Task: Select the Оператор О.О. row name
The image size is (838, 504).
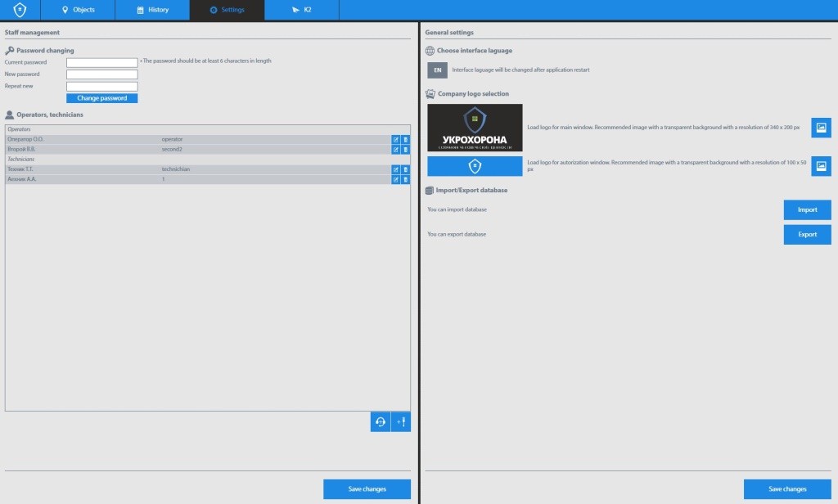Action: (x=25, y=139)
